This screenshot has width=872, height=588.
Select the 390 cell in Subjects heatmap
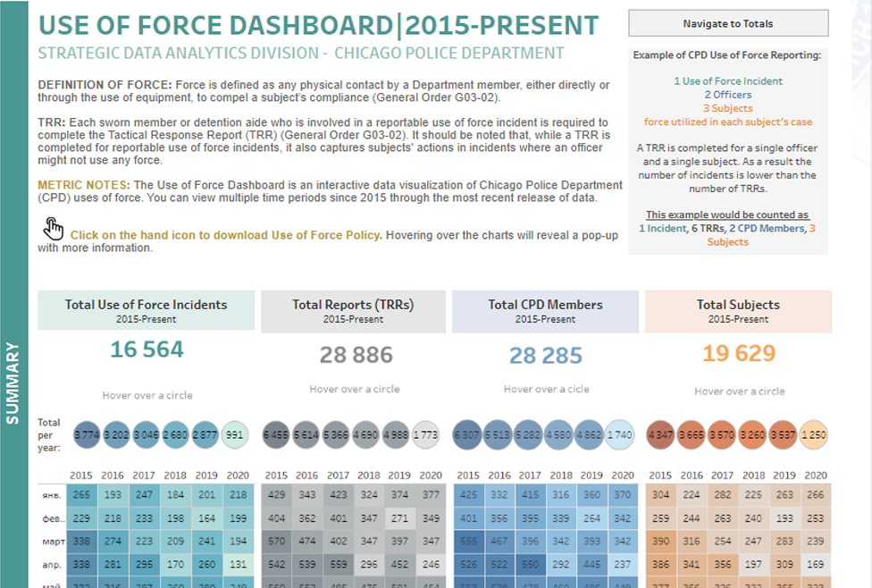(x=660, y=541)
